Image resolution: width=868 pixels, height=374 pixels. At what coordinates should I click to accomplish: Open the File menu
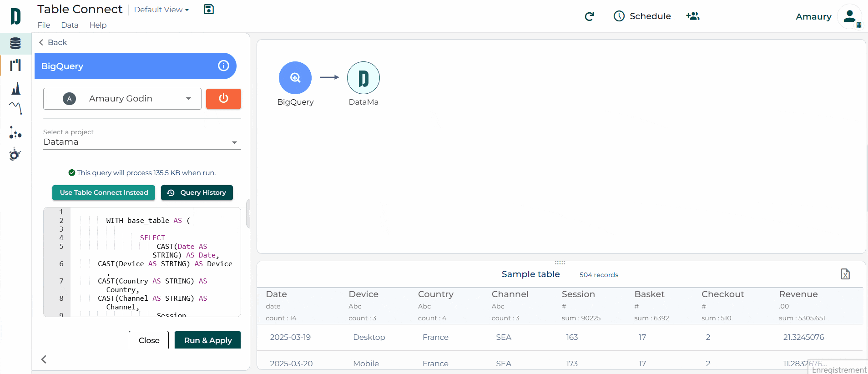(x=44, y=25)
